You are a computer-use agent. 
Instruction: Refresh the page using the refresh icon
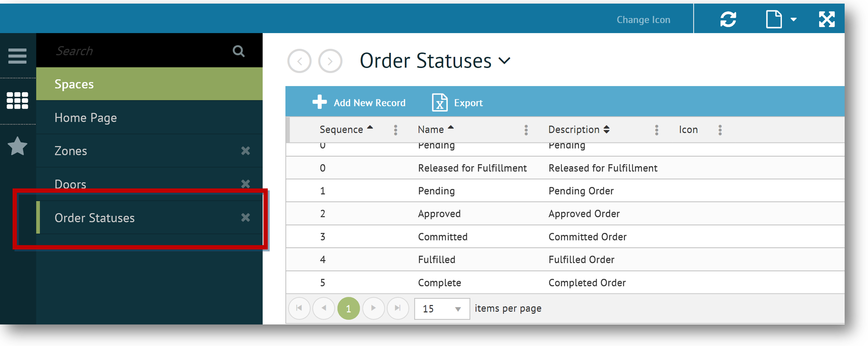click(x=728, y=19)
